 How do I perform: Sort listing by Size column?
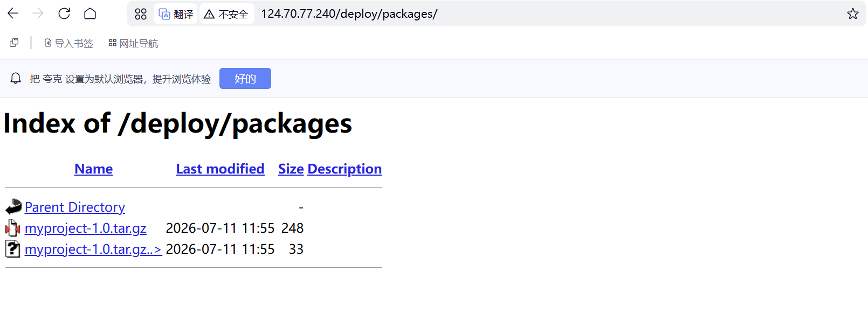click(x=291, y=169)
